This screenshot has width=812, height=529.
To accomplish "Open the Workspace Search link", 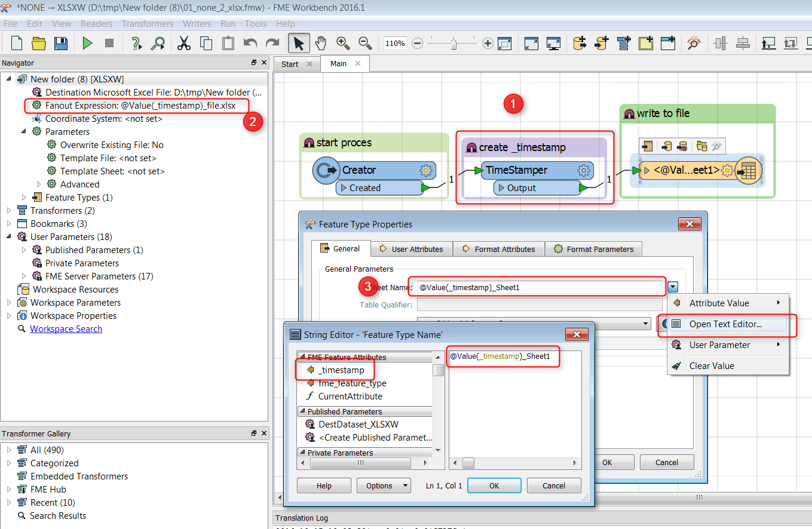I will coord(66,329).
